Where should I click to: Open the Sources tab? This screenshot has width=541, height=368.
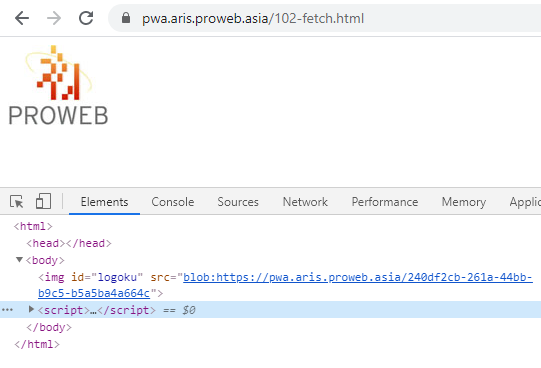238,202
